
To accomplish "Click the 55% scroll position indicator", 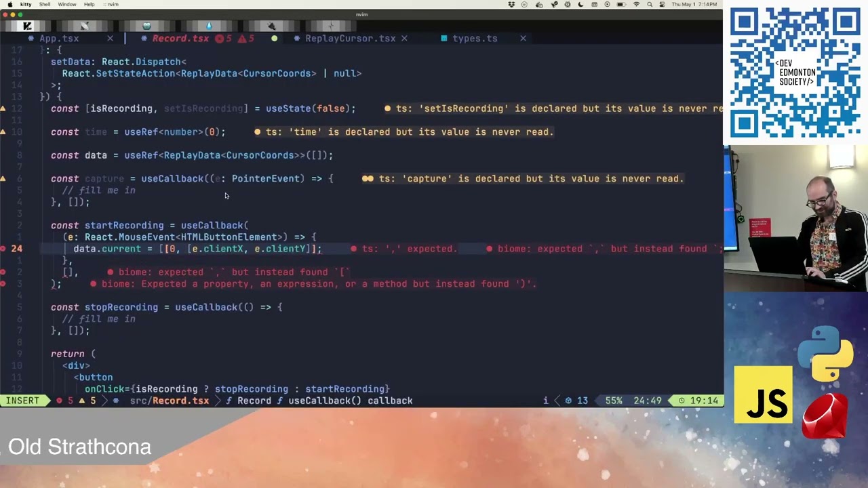I will pyautogui.click(x=614, y=401).
